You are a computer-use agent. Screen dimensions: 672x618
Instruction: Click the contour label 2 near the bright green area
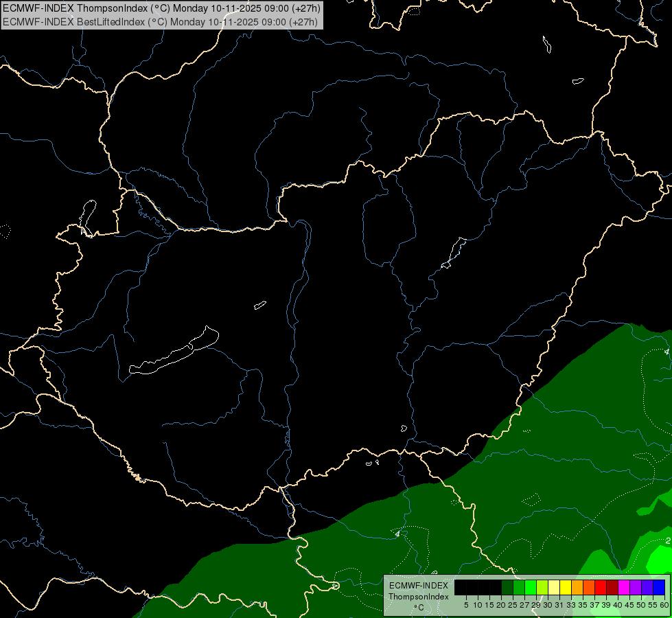pyautogui.click(x=669, y=541)
